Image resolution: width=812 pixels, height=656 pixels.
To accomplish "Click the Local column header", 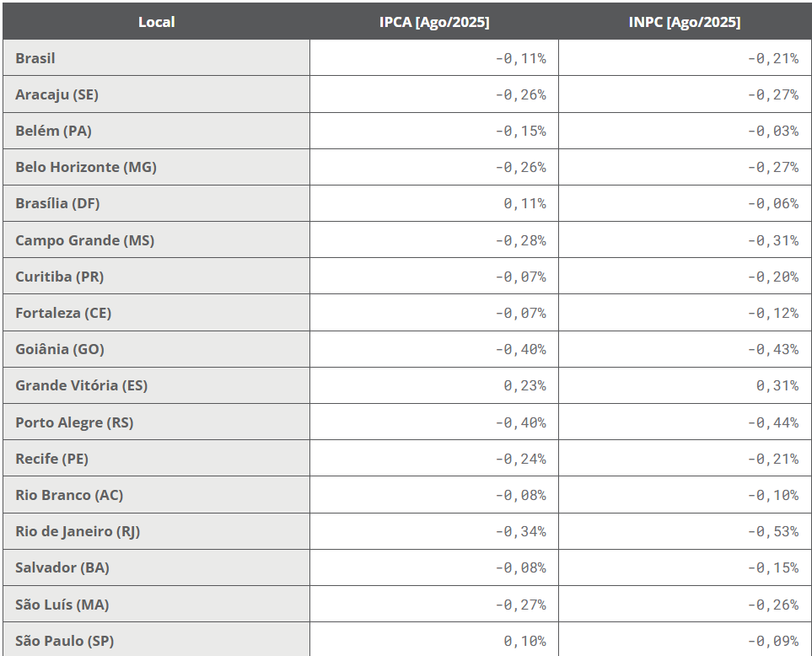I will 156,22.
